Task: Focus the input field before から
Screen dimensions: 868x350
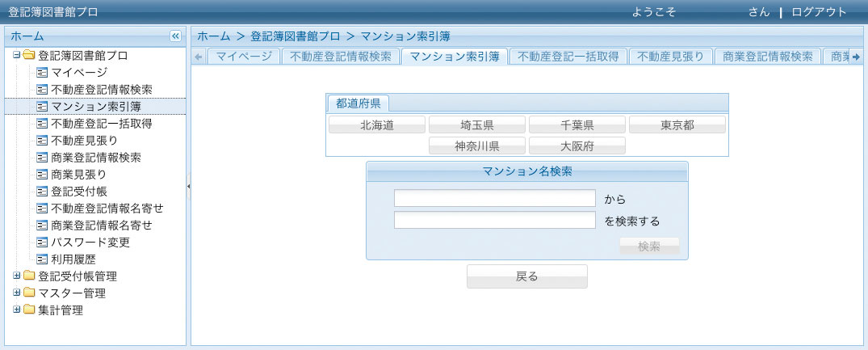Action: click(495, 198)
